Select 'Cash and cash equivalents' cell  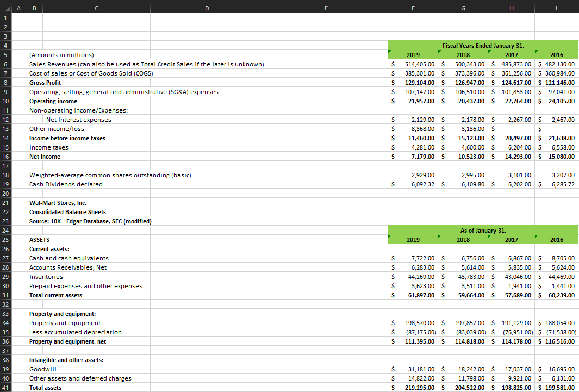(69, 258)
